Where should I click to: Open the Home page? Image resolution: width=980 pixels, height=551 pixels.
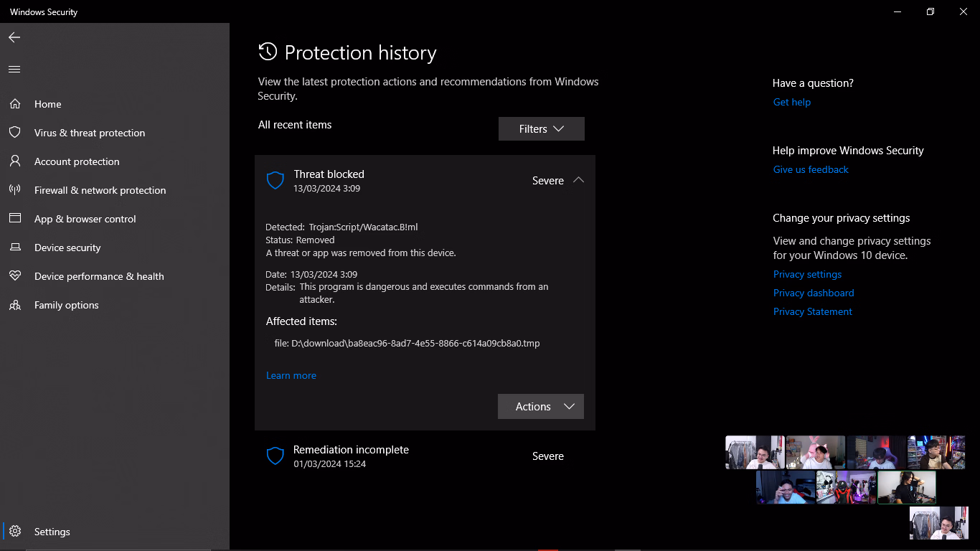[x=115, y=104]
